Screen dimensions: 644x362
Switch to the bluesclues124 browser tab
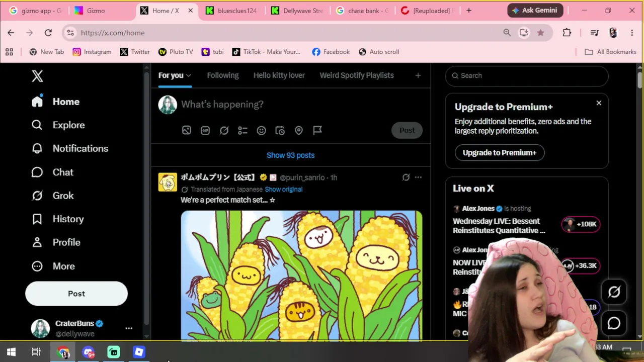(x=231, y=11)
